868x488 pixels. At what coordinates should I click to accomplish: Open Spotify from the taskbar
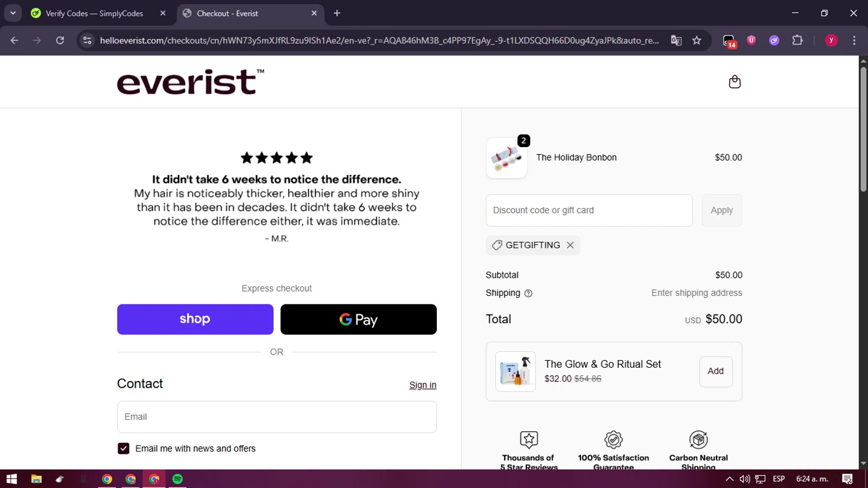click(x=178, y=479)
